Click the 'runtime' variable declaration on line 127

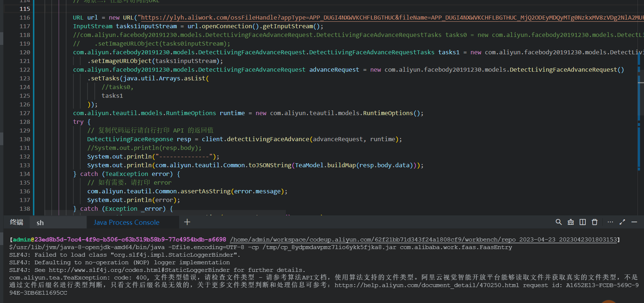click(232, 113)
